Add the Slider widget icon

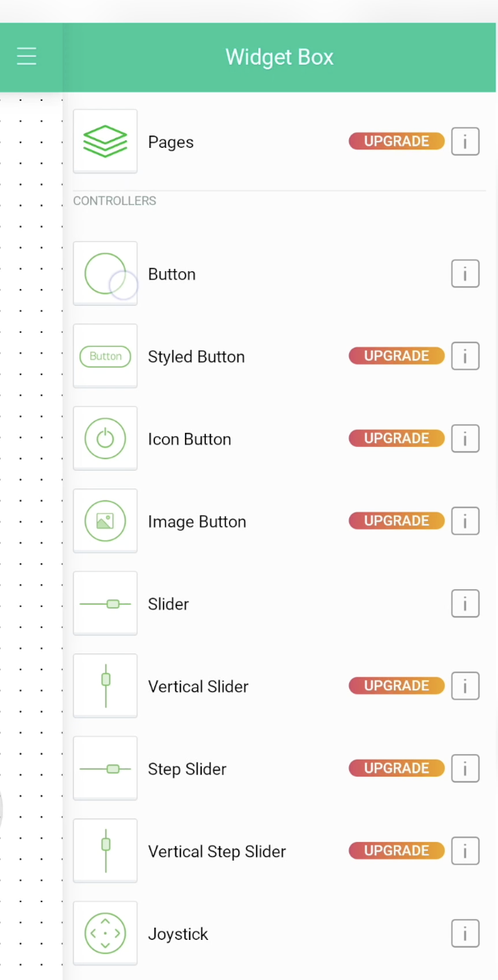105,603
